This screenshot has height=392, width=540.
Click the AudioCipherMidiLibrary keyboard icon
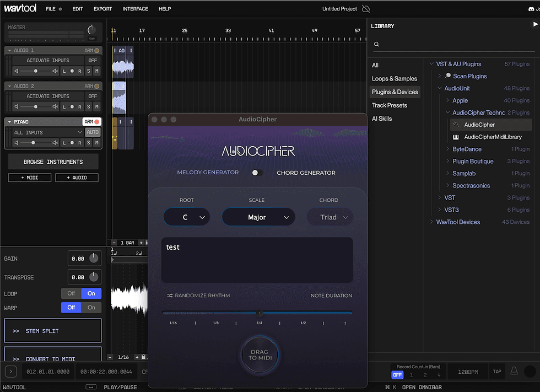(x=456, y=137)
